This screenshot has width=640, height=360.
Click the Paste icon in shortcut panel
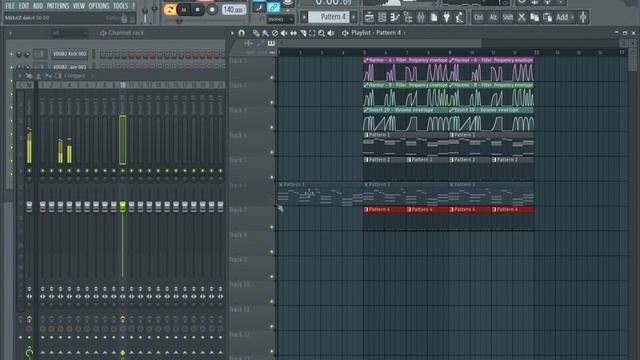pyautogui.click(x=548, y=17)
